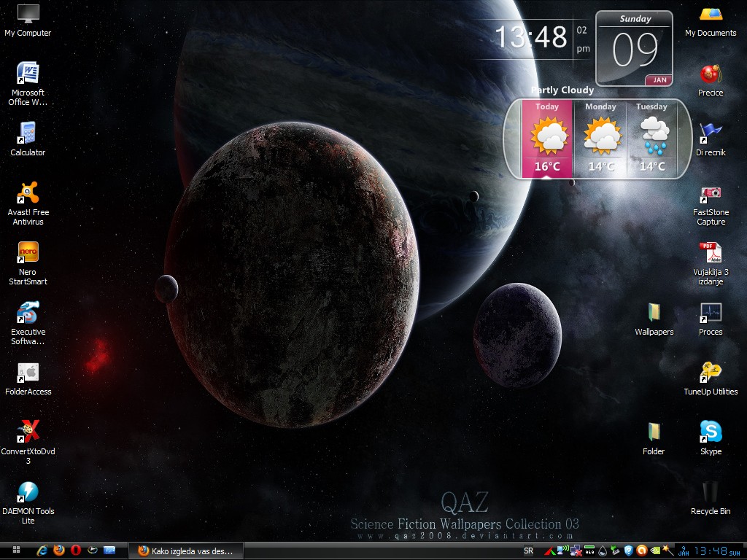Launch Internet Explorer from the quick launch
Screen dimensions: 747x560
(x=42, y=551)
